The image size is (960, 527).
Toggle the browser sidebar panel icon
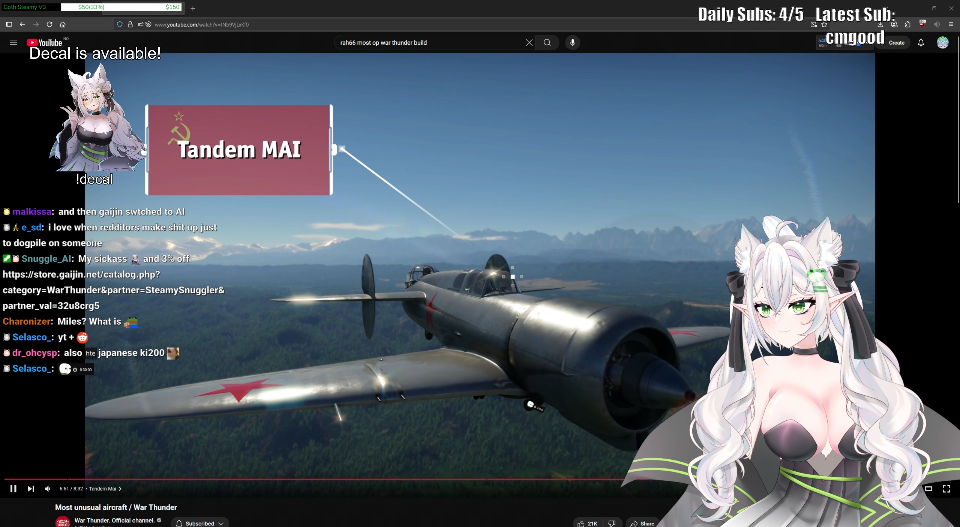pyautogui.click(x=9, y=24)
